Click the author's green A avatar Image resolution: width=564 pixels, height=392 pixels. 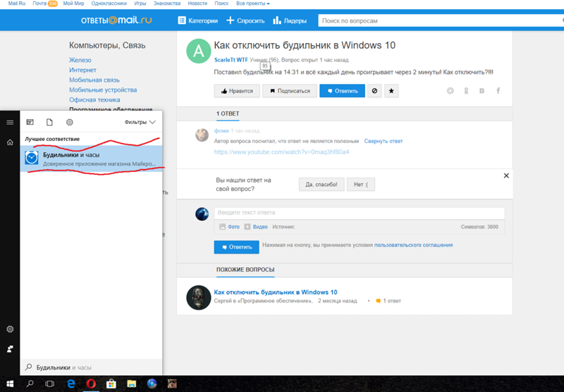pos(199,51)
